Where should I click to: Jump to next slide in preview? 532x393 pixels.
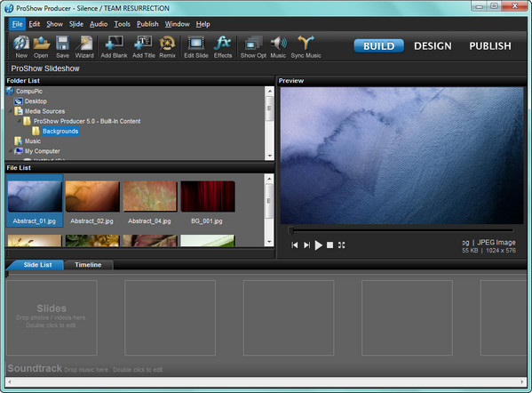pos(306,245)
